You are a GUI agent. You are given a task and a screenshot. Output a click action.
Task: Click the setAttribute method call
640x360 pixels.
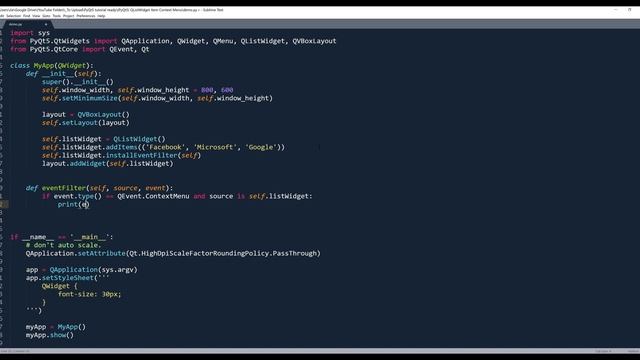[102, 253]
